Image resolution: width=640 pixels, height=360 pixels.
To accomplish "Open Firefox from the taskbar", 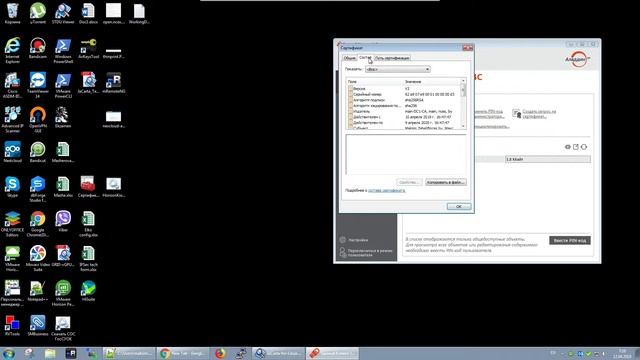I will [220, 353].
